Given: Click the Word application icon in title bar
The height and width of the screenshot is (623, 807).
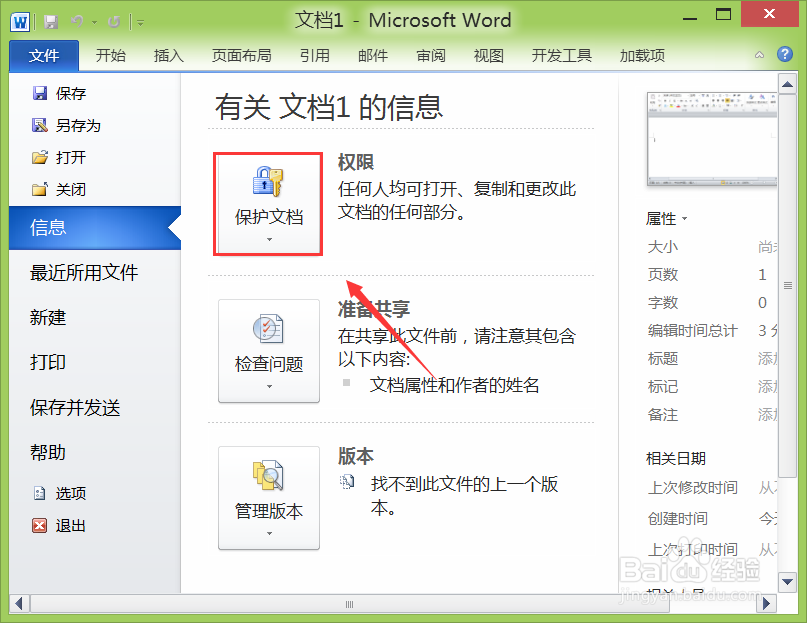Looking at the screenshot, I should 21,22.
